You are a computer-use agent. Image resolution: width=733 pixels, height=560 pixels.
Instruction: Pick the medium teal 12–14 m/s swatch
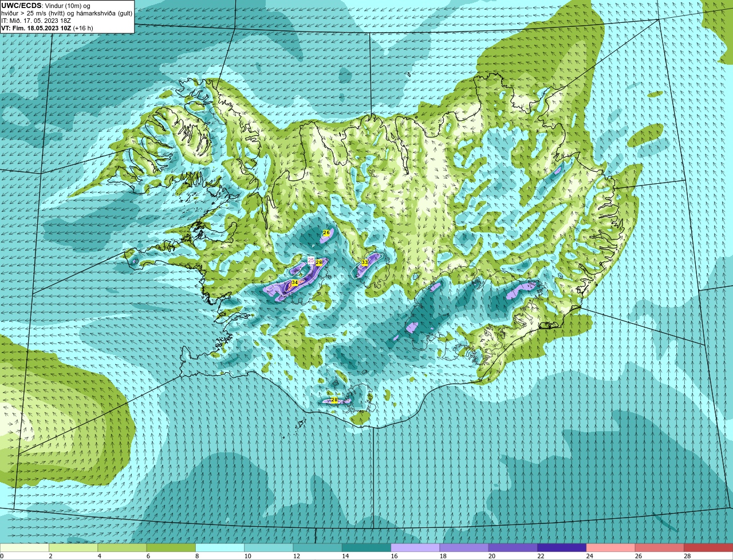coord(318,547)
